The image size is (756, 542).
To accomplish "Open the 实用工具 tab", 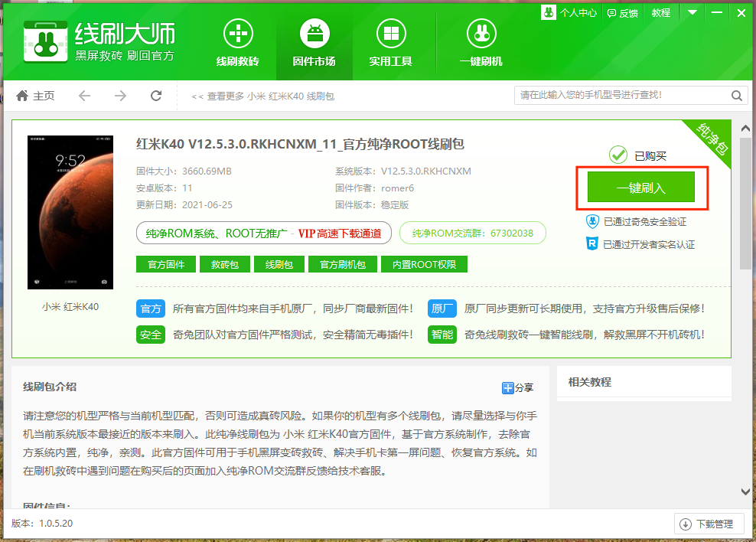I will (390, 43).
